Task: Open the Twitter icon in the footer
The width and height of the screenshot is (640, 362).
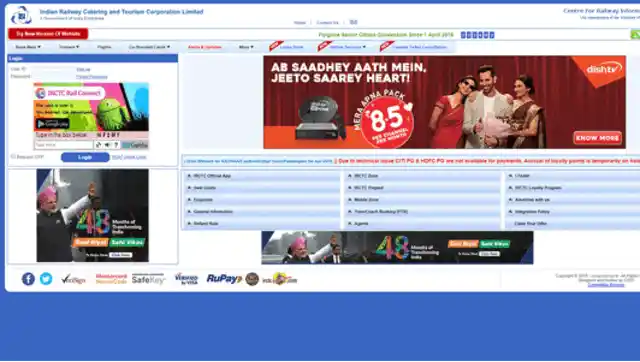Action: tap(46, 279)
